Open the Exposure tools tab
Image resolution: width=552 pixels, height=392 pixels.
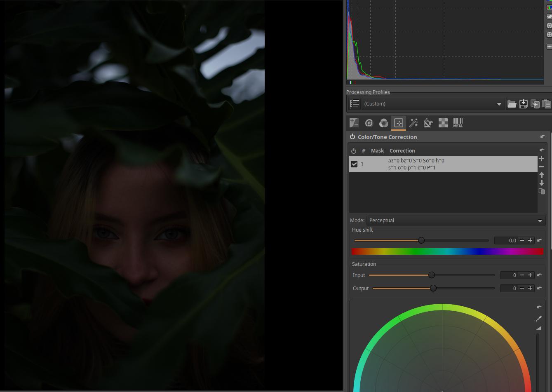click(354, 123)
